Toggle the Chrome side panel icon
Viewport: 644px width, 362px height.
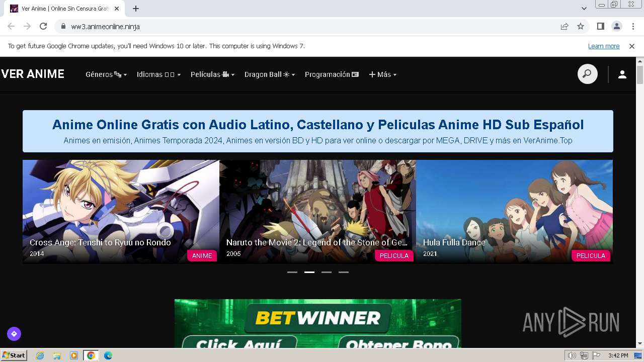point(600,26)
